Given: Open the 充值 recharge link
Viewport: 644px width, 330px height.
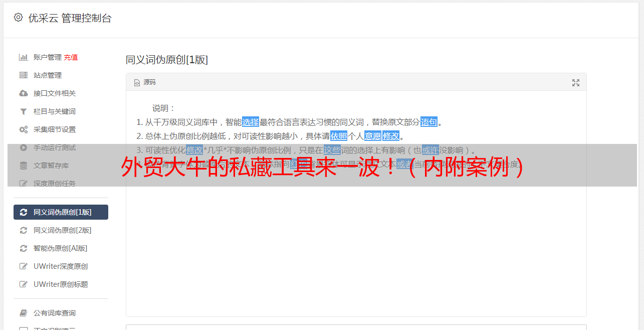Looking at the screenshot, I should [71, 57].
